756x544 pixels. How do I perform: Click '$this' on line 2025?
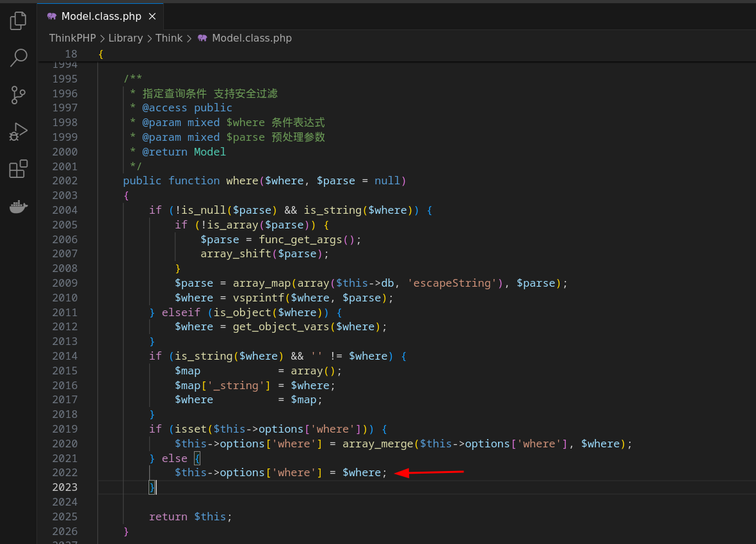click(x=210, y=516)
